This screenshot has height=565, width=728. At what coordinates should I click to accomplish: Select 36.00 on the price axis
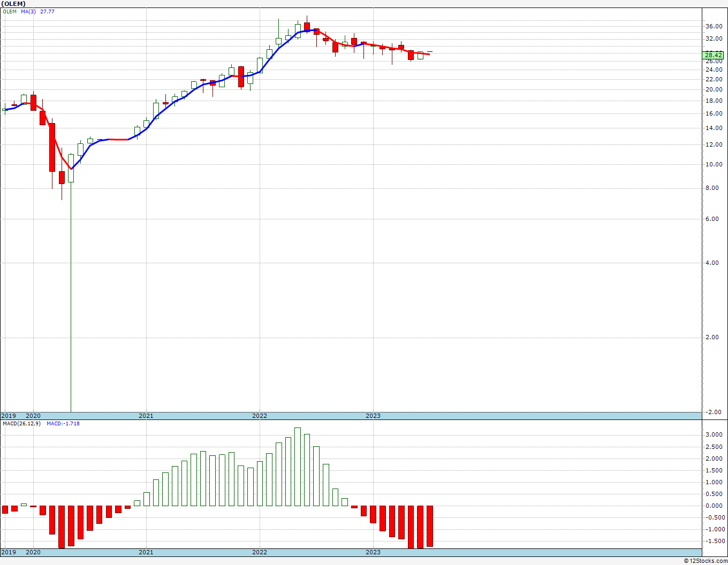point(714,26)
